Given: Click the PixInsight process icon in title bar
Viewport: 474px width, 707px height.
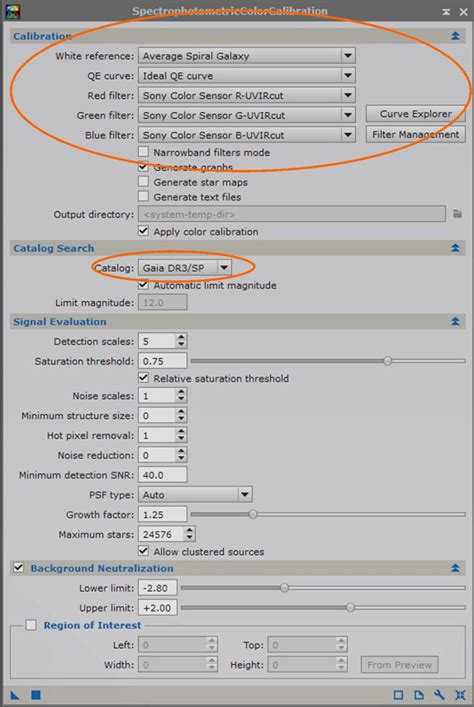Looking at the screenshot, I should coord(13,11).
